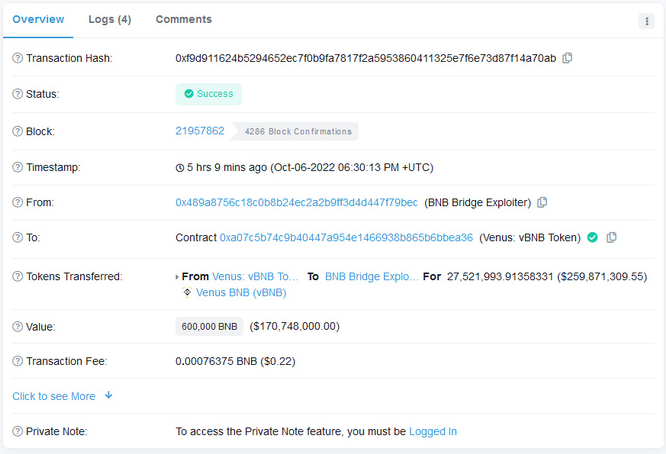
Task: Click help icon beside Tokens Transferred
Action: click(17, 276)
